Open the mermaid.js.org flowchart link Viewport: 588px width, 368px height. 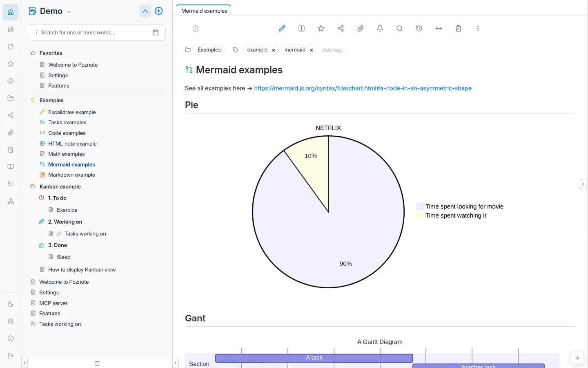[x=363, y=88]
